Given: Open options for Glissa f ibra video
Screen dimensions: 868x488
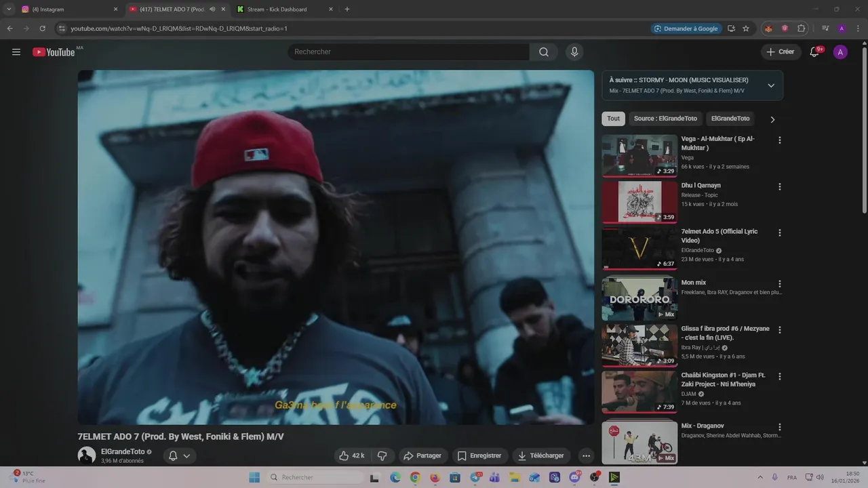Looking at the screenshot, I should (x=779, y=330).
